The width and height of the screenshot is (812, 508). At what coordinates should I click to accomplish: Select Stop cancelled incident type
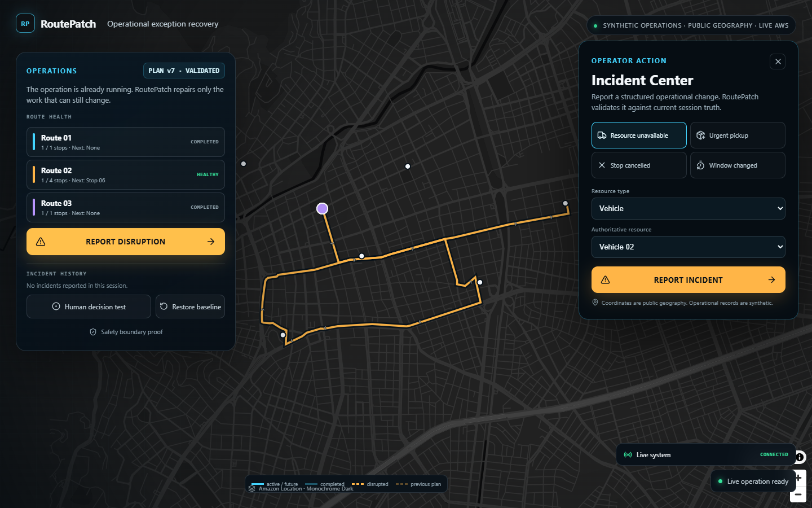coord(639,165)
